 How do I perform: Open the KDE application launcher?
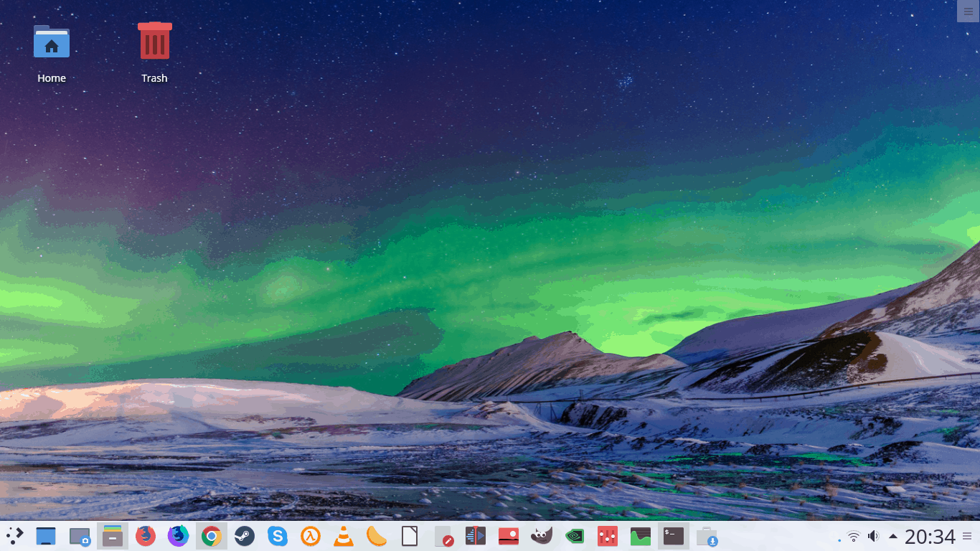click(x=14, y=536)
